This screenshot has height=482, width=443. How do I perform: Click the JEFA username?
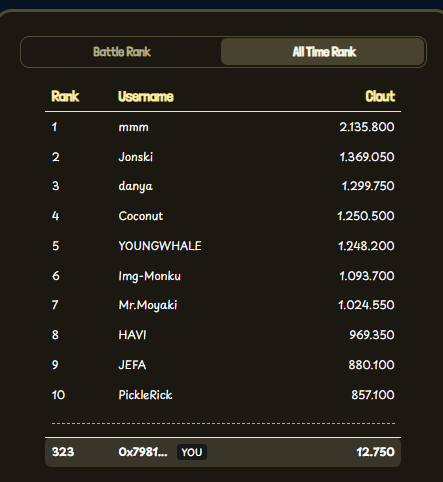pos(132,365)
